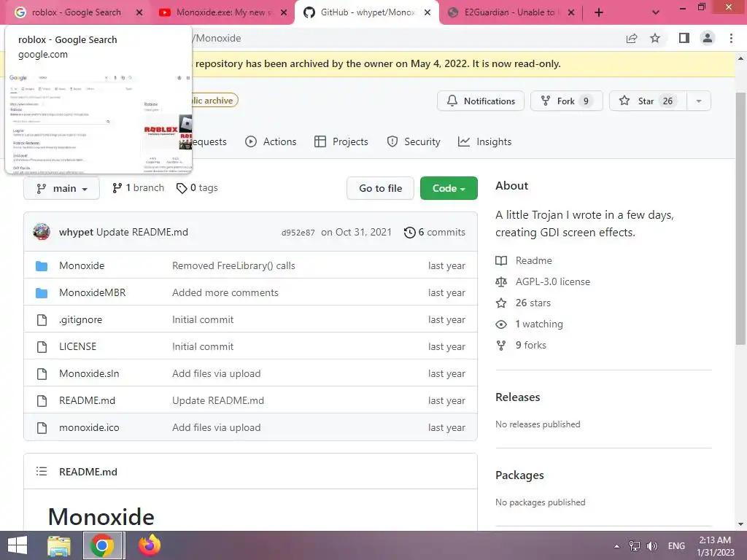Open the Monoxide.sln file

[x=89, y=374]
